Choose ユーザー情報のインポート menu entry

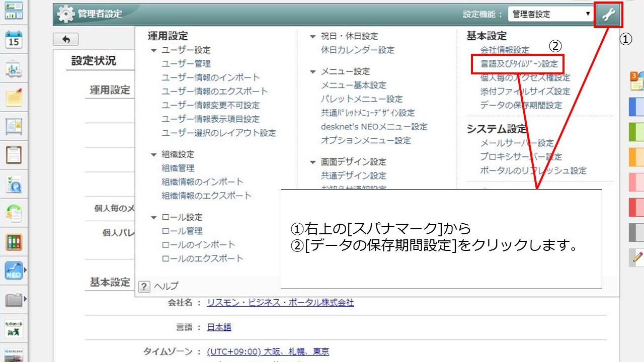click(211, 77)
